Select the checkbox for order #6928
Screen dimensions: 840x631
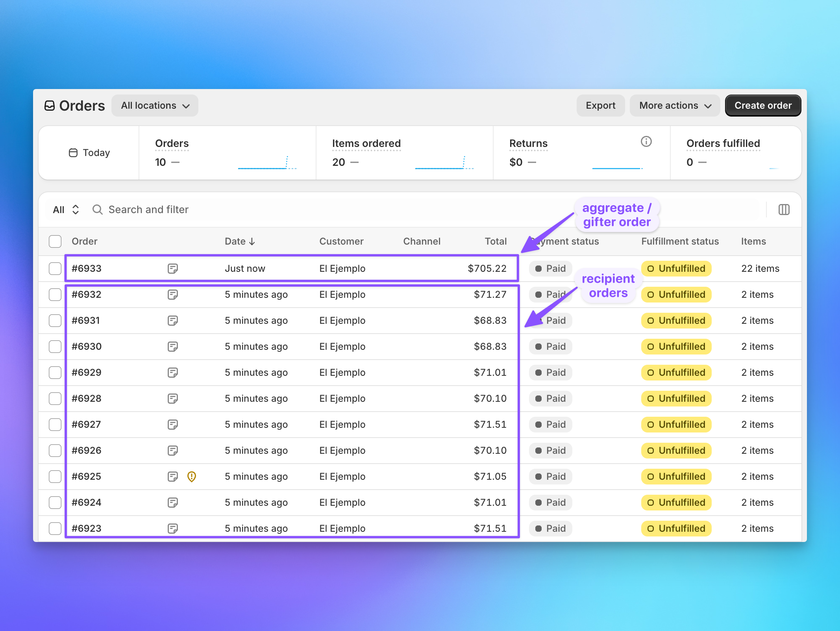pyautogui.click(x=55, y=398)
